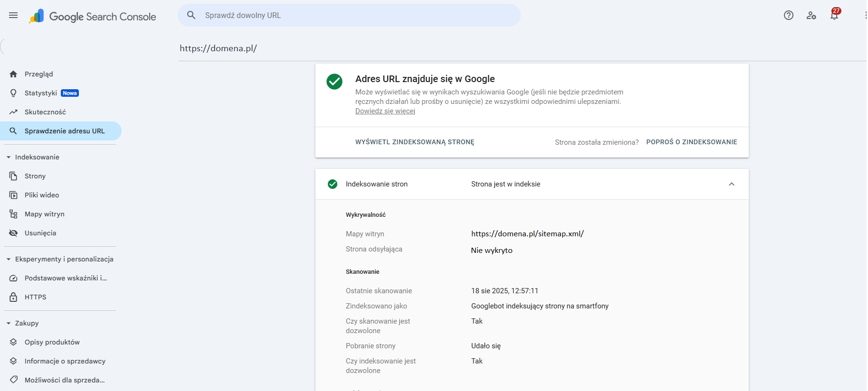Collapse the Eksperymenty i personalizacja section
The width and height of the screenshot is (868, 391).
pos(9,259)
